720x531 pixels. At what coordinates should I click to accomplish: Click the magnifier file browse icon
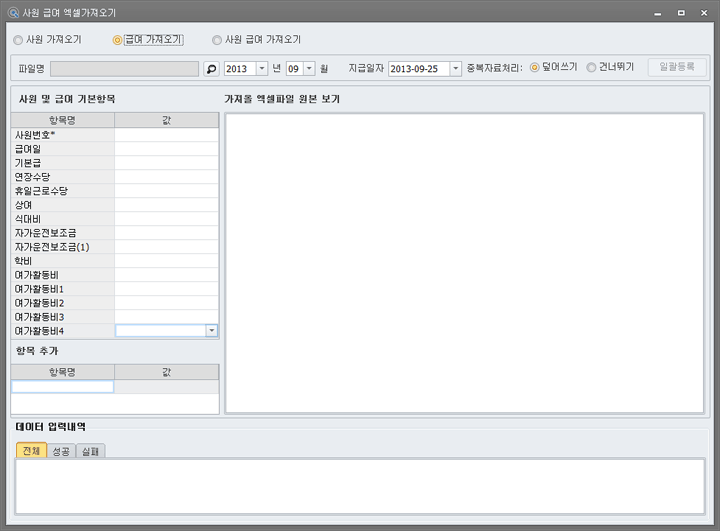pos(211,69)
